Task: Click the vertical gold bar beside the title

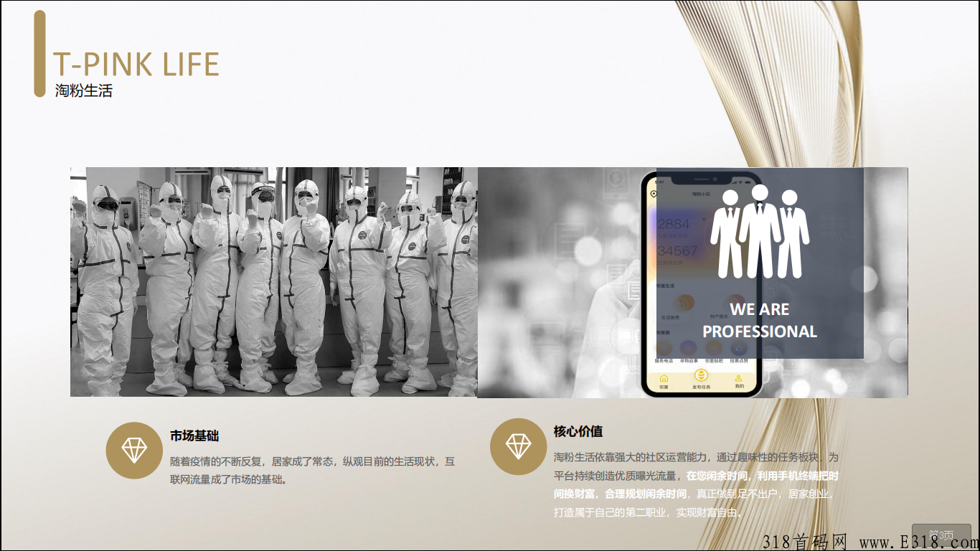Action: (x=39, y=54)
